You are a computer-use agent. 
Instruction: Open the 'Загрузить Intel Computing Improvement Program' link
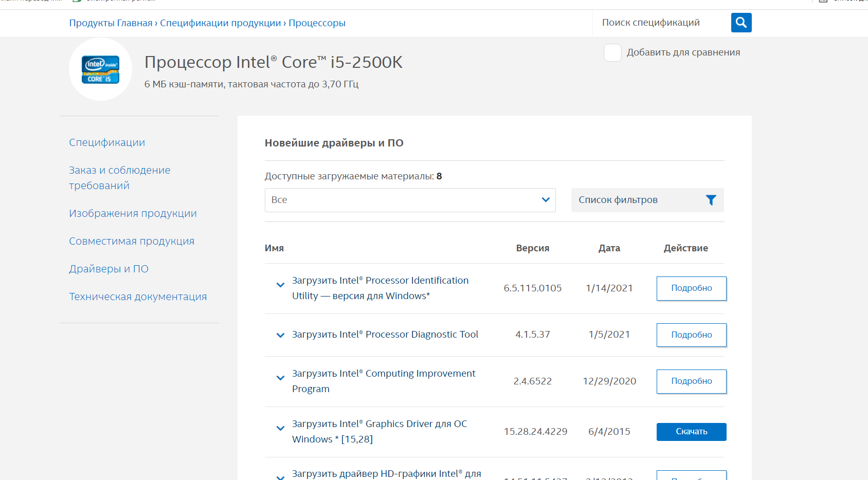click(384, 381)
